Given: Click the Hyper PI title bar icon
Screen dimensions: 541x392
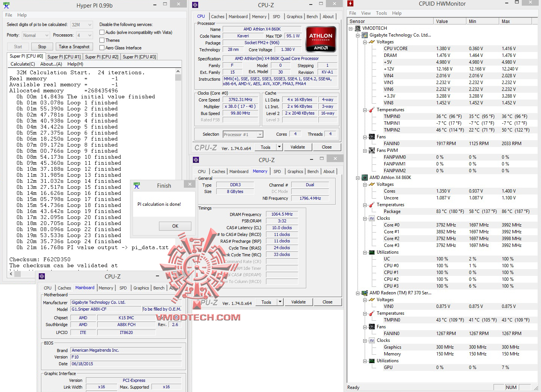Looking at the screenshot, I should click(x=6, y=5).
